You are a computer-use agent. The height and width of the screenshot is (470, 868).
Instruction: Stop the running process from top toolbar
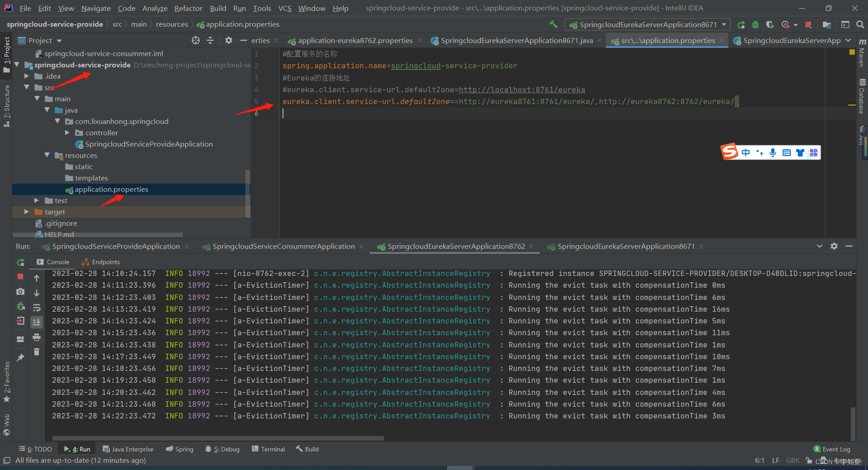tap(808, 25)
